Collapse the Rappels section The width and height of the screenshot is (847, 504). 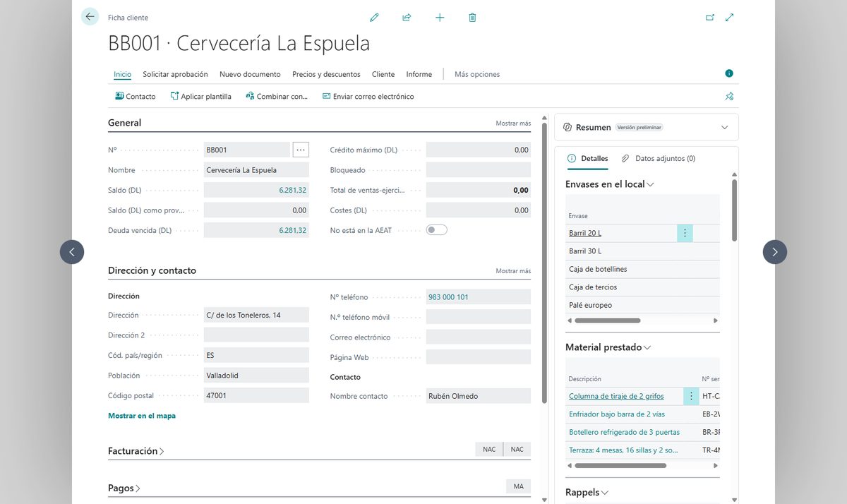pyautogui.click(x=587, y=493)
